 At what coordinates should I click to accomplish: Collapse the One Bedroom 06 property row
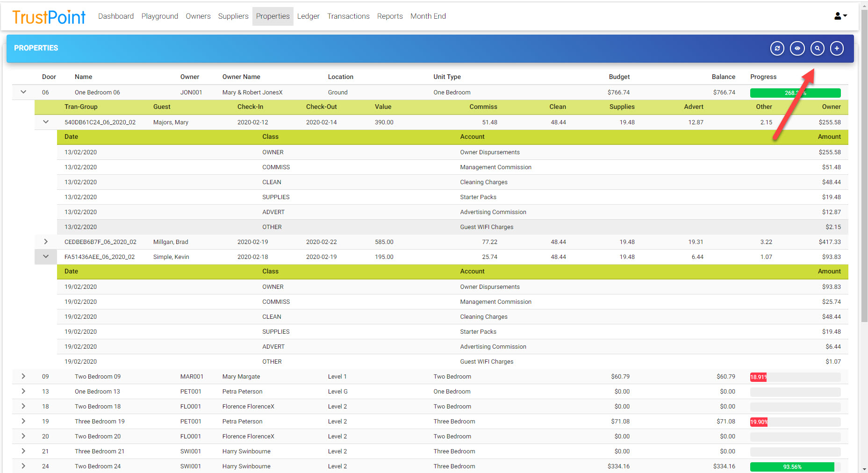tap(23, 92)
